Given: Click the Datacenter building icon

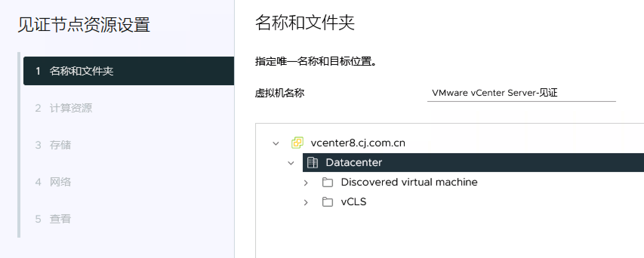Looking at the screenshot, I should [313, 163].
